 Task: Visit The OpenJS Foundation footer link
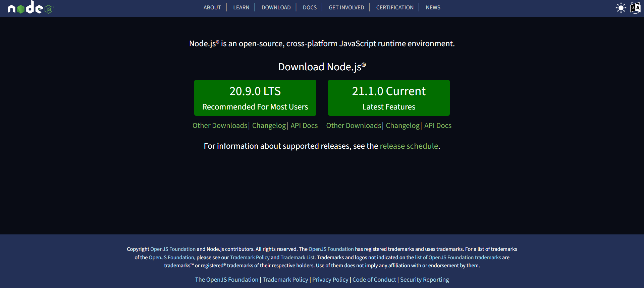coord(227,280)
